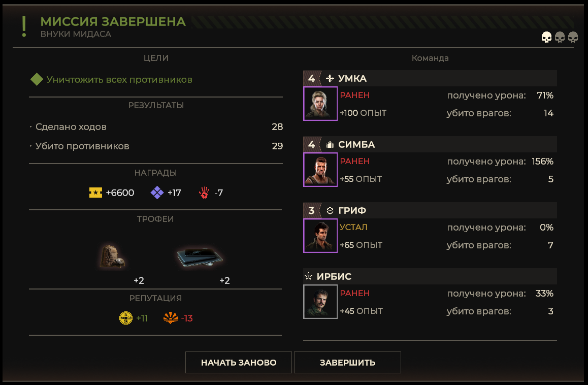
Task: Click the white skull difficulty icon
Action: pos(546,37)
